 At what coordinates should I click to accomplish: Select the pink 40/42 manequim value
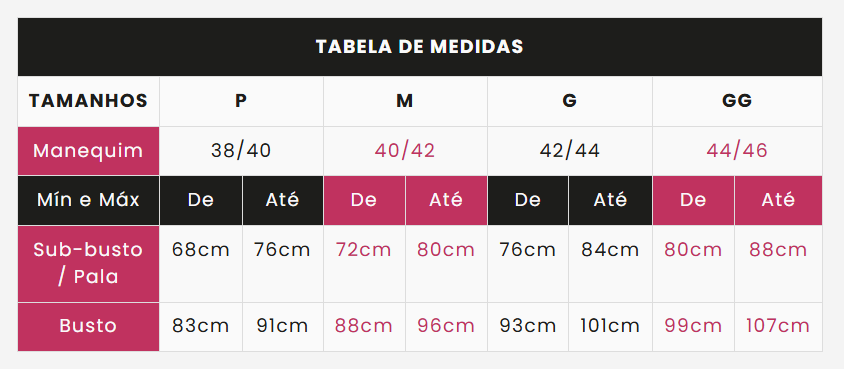405,151
